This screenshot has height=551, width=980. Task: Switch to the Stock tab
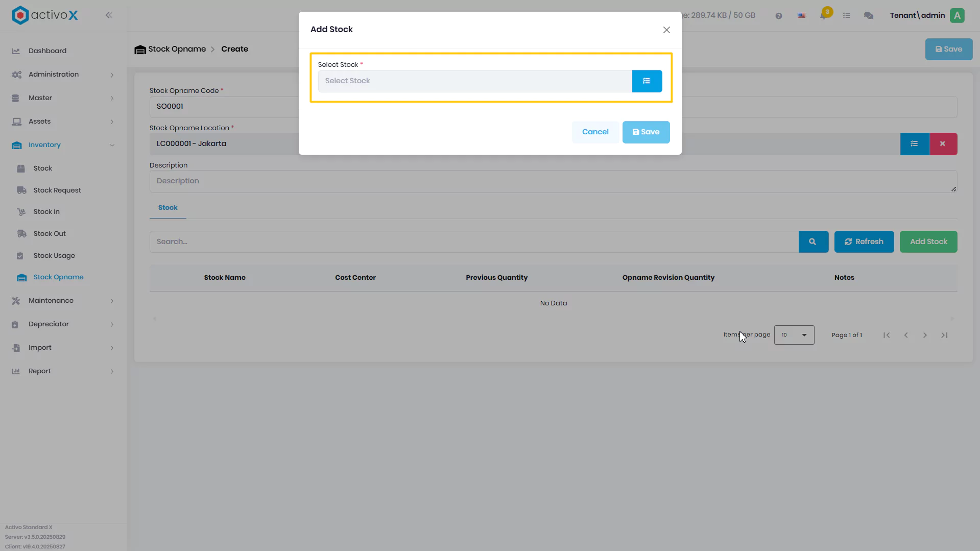tap(168, 208)
